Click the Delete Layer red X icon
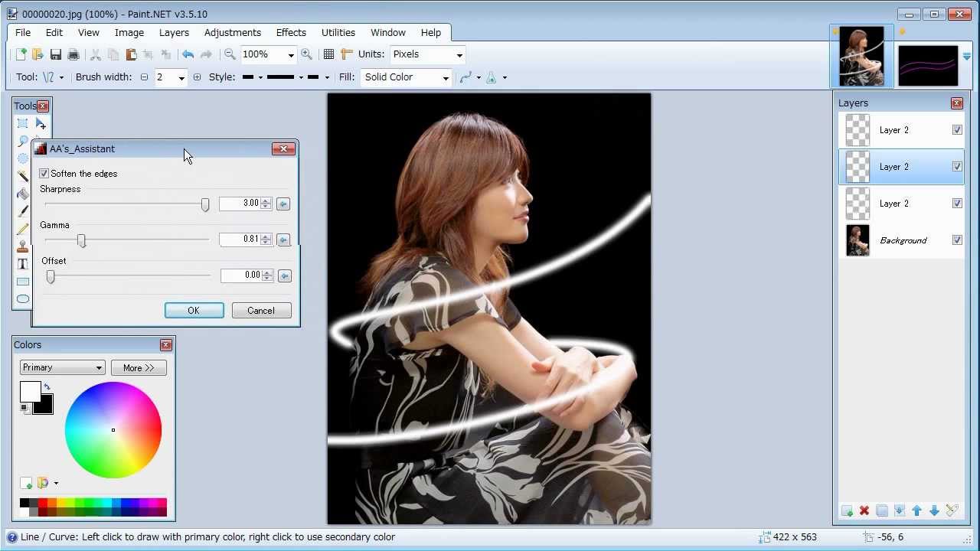 click(864, 510)
